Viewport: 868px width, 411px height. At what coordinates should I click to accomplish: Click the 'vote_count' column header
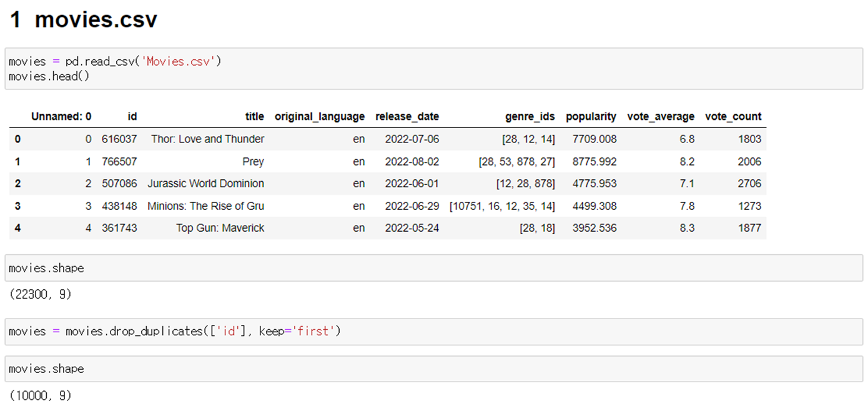733,116
